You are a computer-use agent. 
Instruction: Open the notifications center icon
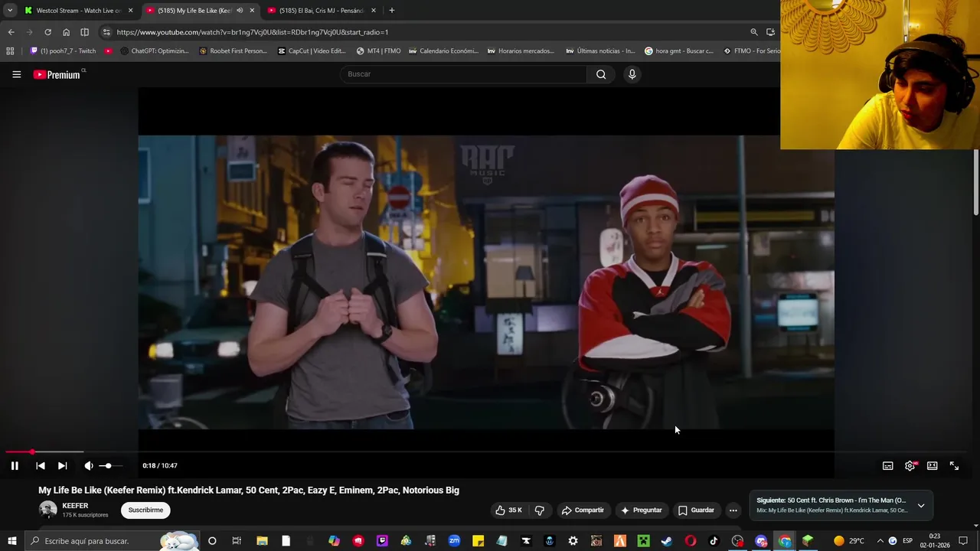point(963,541)
